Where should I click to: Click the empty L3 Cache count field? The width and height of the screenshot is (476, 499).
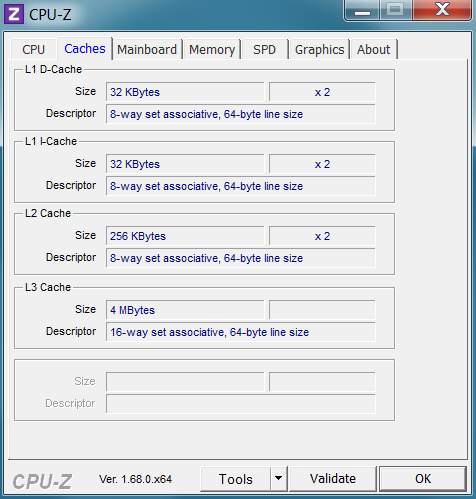click(322, 310)
